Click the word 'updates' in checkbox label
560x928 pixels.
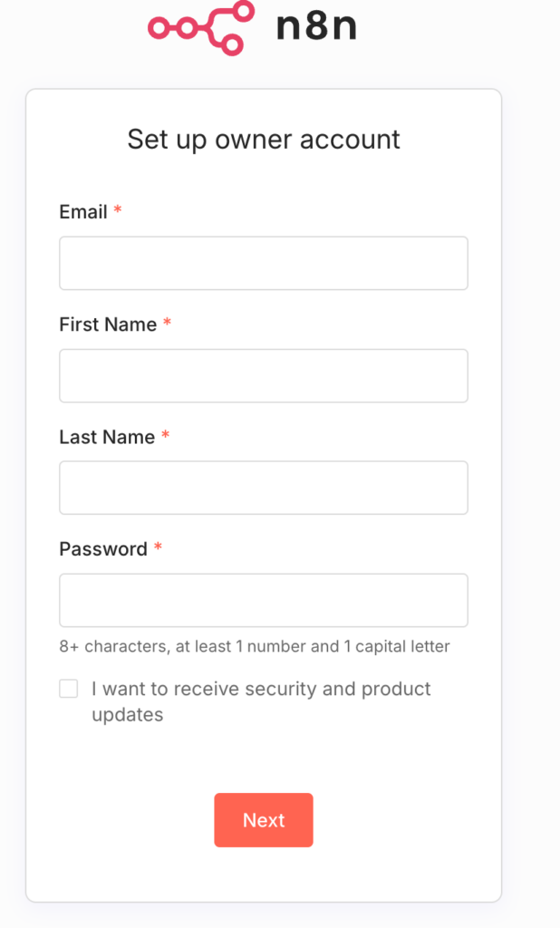[x=127, y=715]
